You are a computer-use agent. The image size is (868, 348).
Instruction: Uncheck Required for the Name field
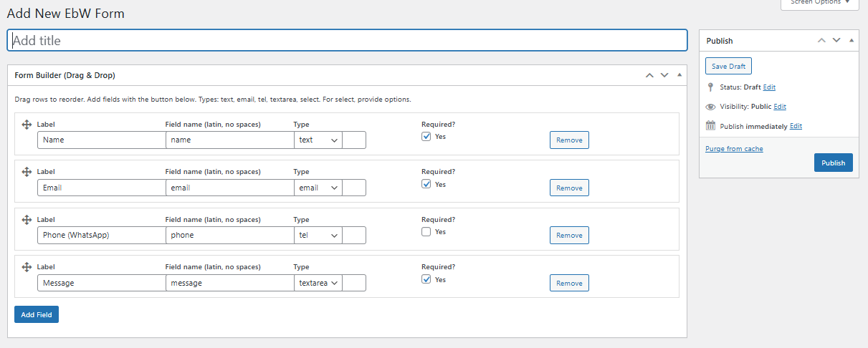[426, 136]
